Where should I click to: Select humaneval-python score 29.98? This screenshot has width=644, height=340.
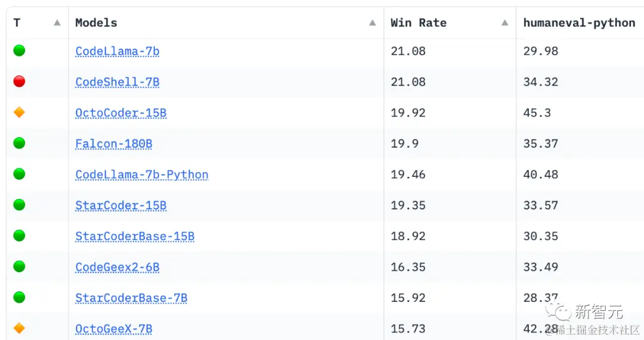coord(541,51)
